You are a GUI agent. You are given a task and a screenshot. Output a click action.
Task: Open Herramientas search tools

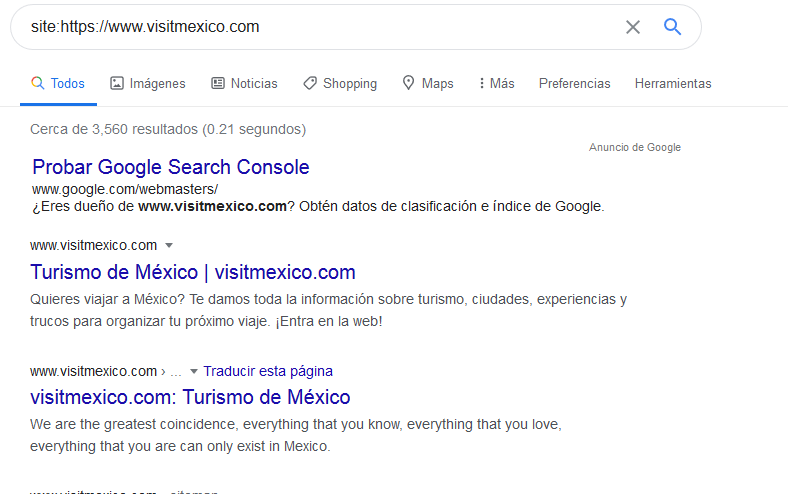point(673,83)
